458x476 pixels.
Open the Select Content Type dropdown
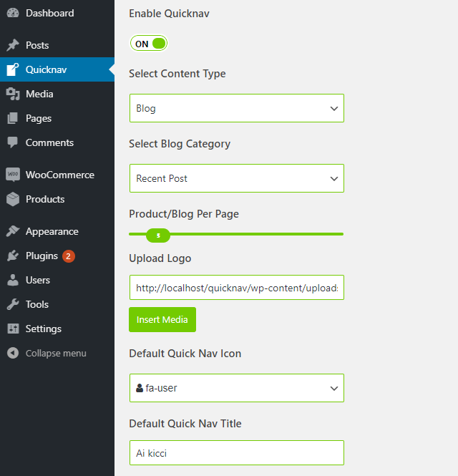[x=237, y=108]
